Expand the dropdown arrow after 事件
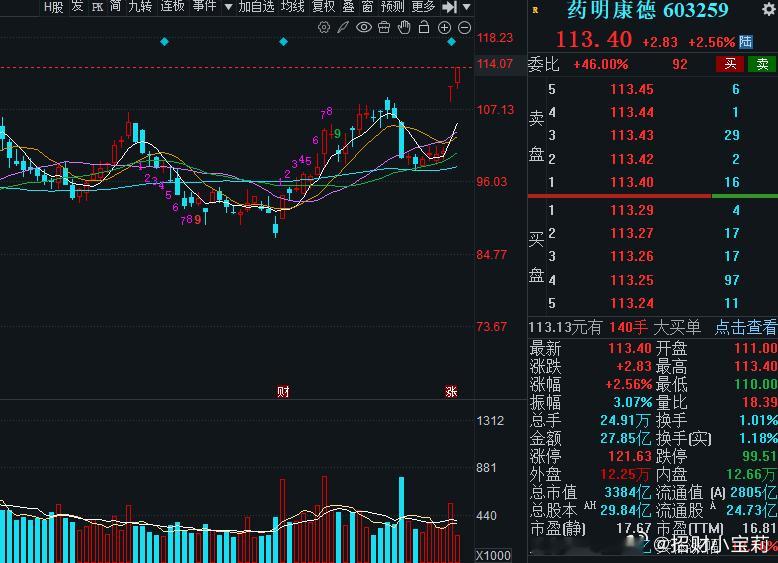The image size is (778, 563). [x=228, y=7]
